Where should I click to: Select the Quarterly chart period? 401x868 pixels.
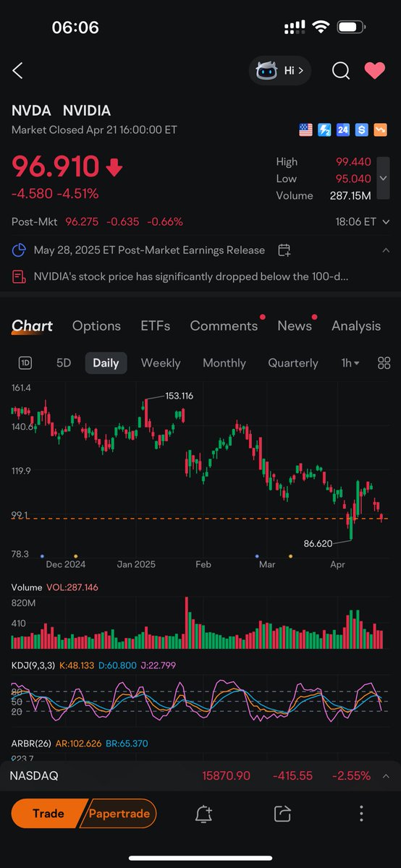[x=293, y=363]
